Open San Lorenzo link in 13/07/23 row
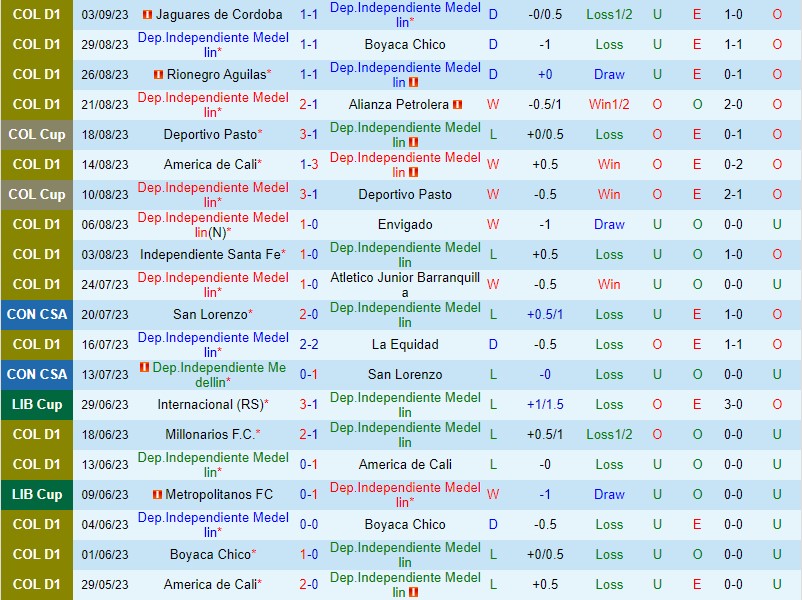Image resolution: width=802 pixels, height=600 pixels. [x=405, y=375]
